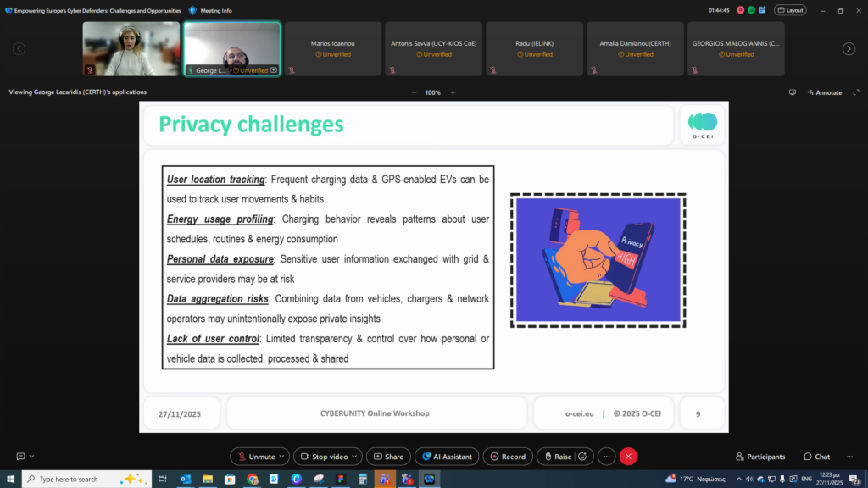This screenshot has width=868, height=488.
Task: Expand video options arrow beside Stop video
Action: coord(355,457)
